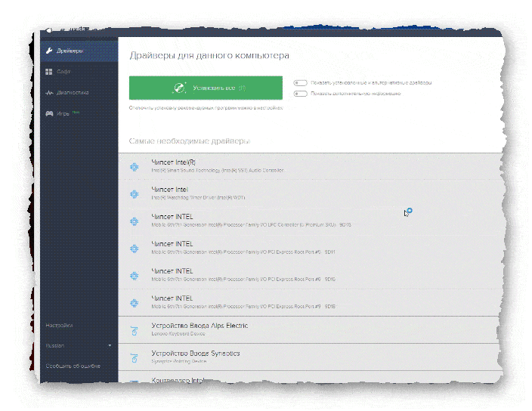This screenshot has width=532, height=411.
Task: Click the chipset icon beside Watchdog Timer Driver
Action: point(135,194)
